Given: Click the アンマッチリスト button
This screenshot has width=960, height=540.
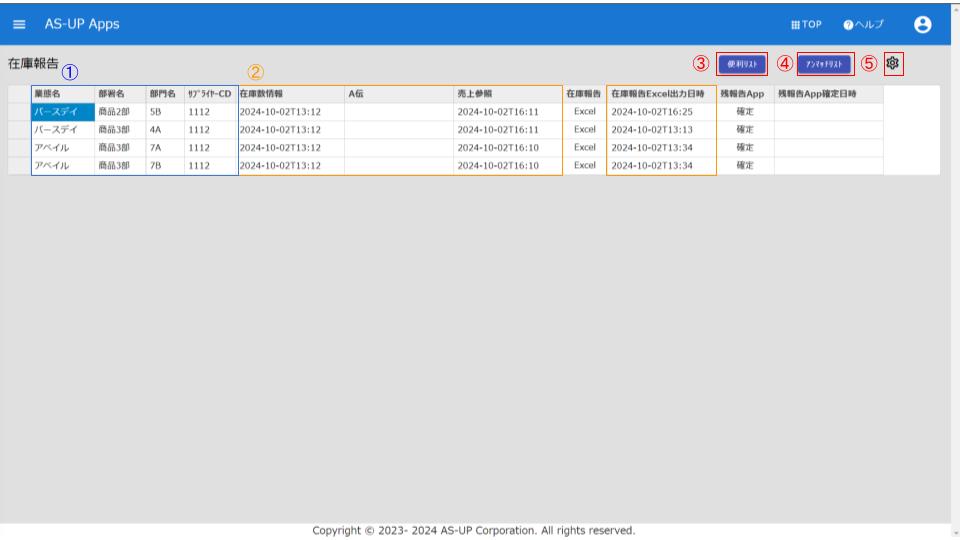Looking at the screenshot, I should coord(825,63).
